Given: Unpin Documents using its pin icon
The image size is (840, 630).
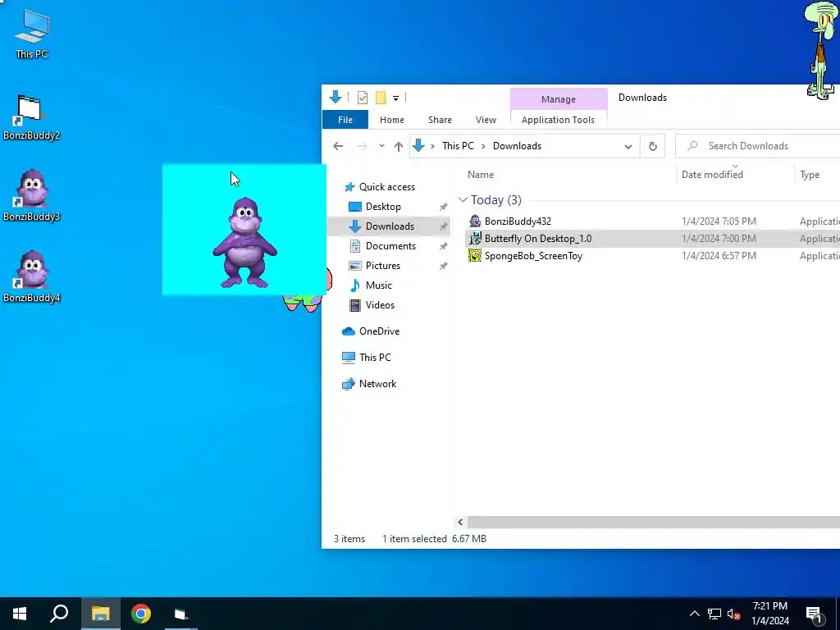Looking at the screenshot, I should pyautogui.click(x=444, y=246).
